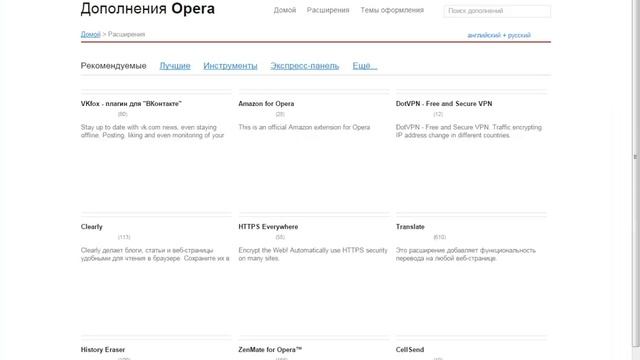Click the VKfox rating count (60)
Image resolution: width=640 pixels, height=360 pixels.
coord(122,114)
